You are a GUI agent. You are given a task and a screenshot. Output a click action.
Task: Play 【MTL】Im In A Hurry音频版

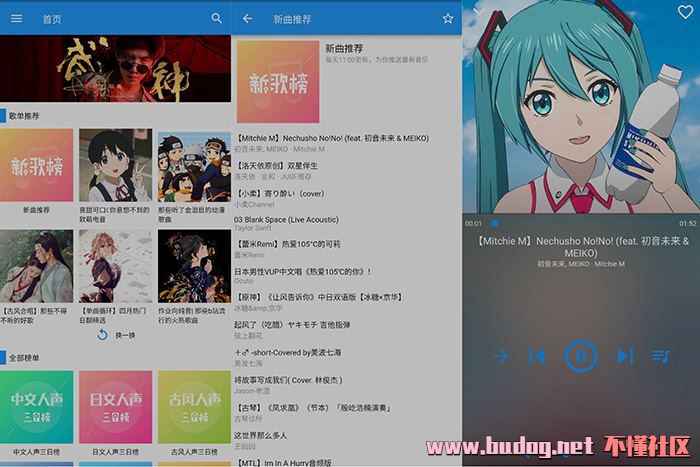click(346, 463)
